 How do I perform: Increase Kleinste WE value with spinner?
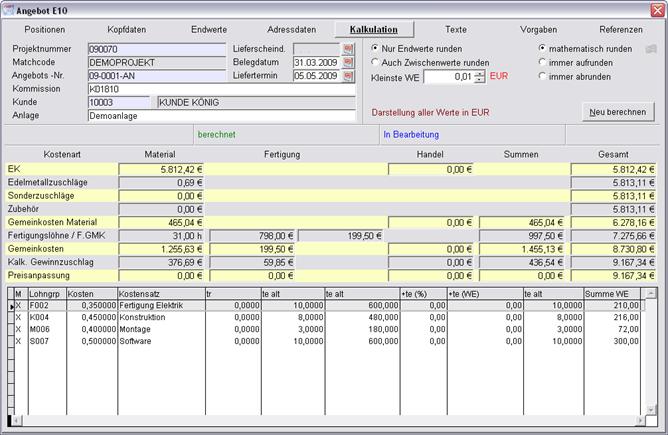pyautogui.click(x=480, y=73)
